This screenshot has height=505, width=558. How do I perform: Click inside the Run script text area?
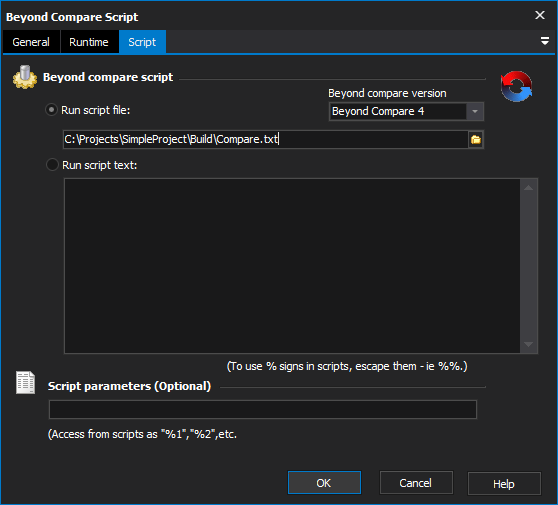tap(292, 266)
